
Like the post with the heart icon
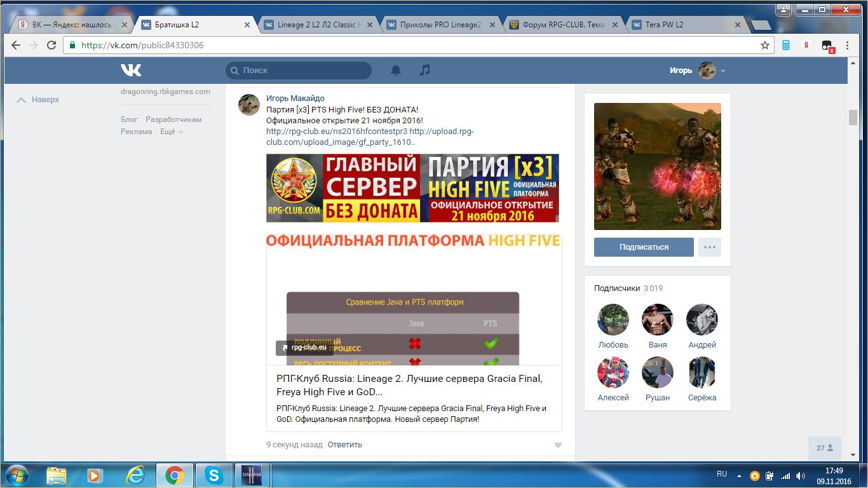pos(558,445)
